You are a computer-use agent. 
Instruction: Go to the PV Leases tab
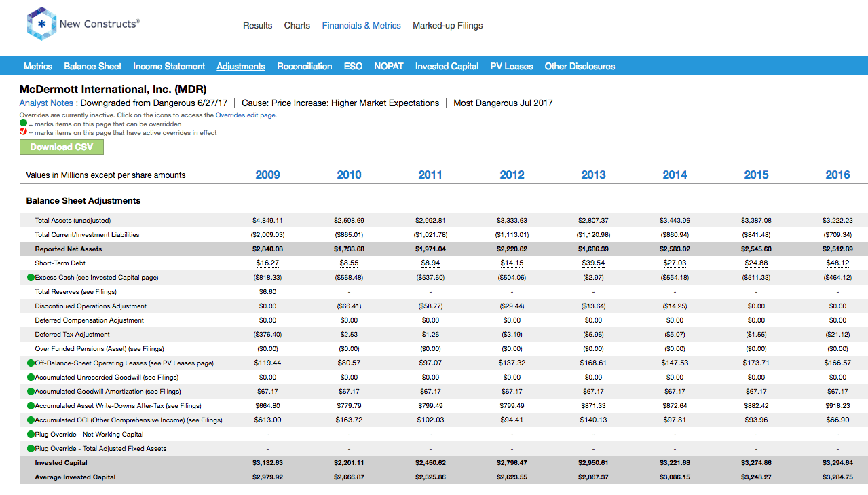(x=512, y=66)
